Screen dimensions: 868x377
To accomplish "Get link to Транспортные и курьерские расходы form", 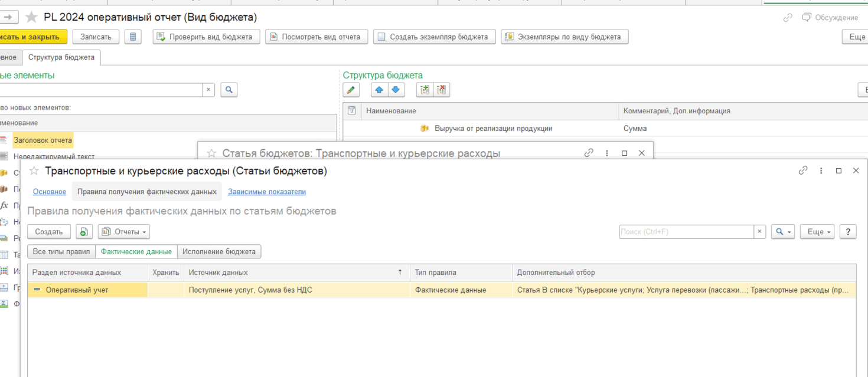I will pos(803,171).
